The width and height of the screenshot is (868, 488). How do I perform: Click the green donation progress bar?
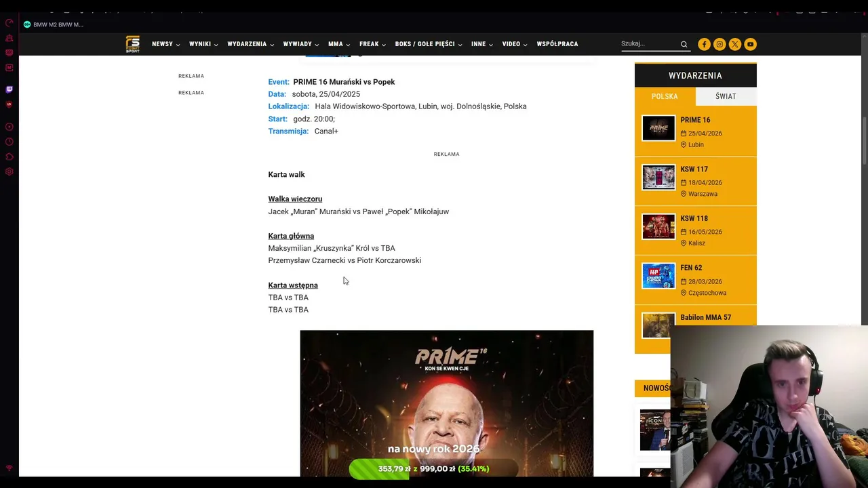(x=433, y=469)
